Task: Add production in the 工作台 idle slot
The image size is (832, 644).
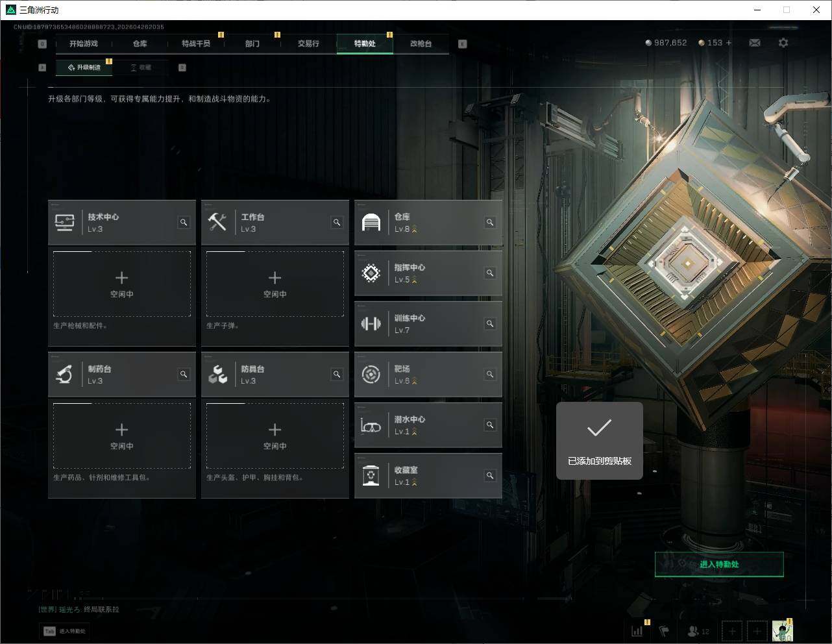Action: [x=275, y=284]
